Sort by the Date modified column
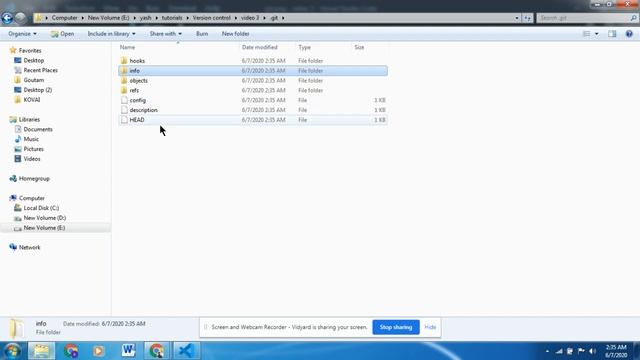 260,47
